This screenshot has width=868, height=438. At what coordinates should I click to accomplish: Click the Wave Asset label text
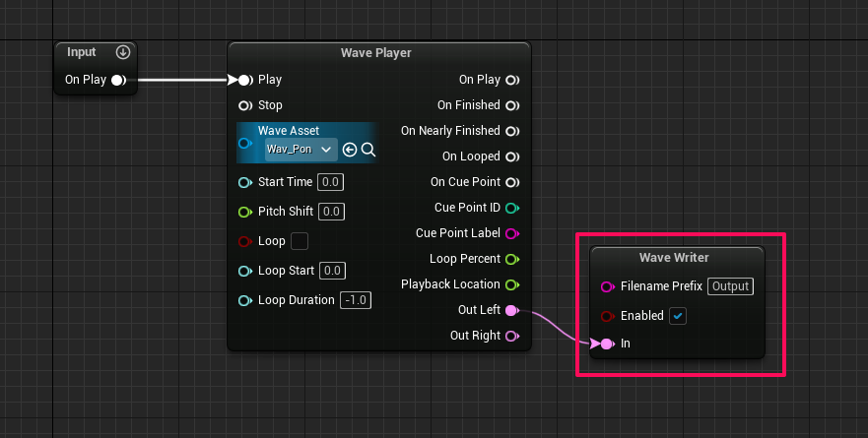289,131
